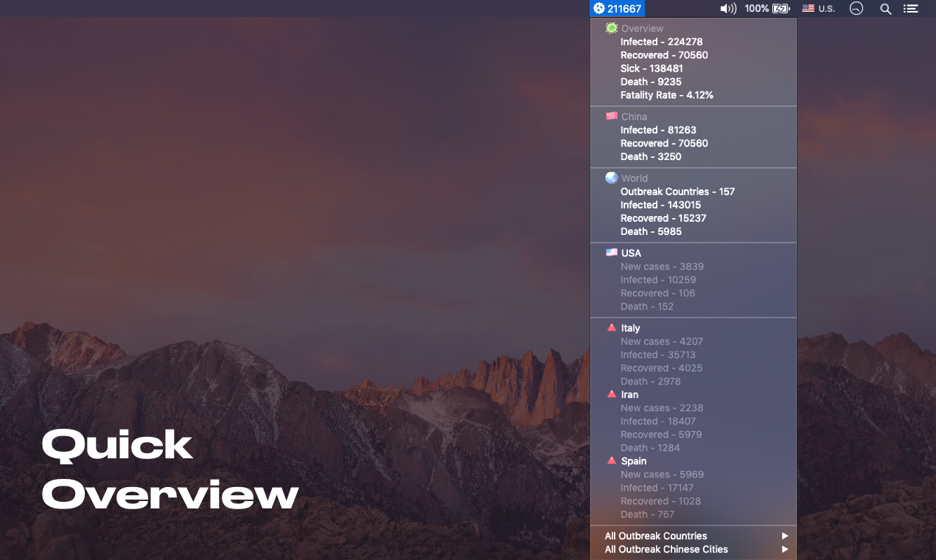936x560 pixels.
Task: Expand All Outbreak Countries submenu arrow
Action: [x=785, y=536]
